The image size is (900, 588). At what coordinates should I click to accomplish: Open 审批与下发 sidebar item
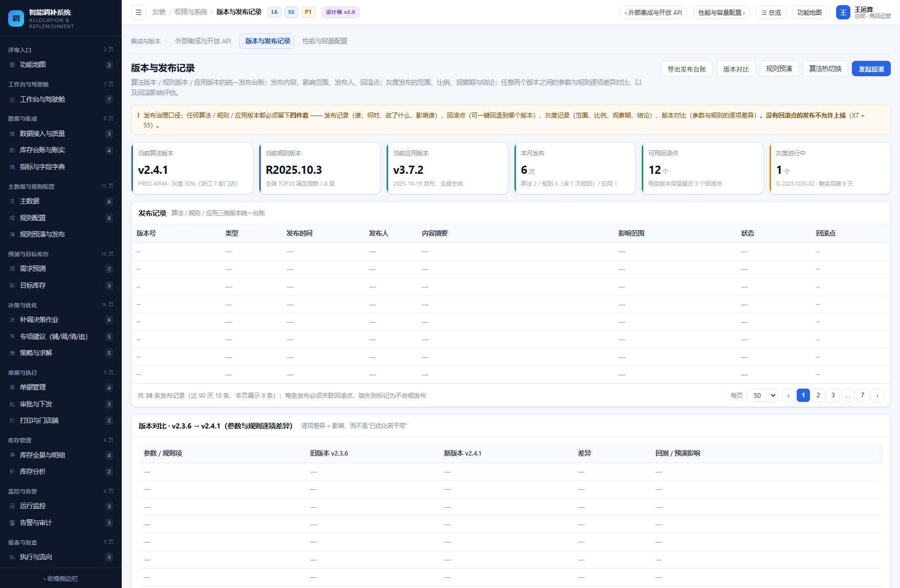(61, 404)
